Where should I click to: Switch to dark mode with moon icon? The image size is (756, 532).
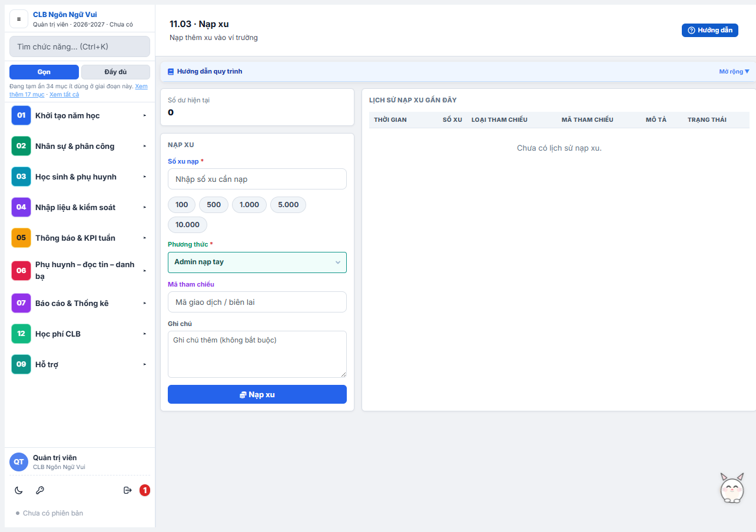click(x=19, y=490)
